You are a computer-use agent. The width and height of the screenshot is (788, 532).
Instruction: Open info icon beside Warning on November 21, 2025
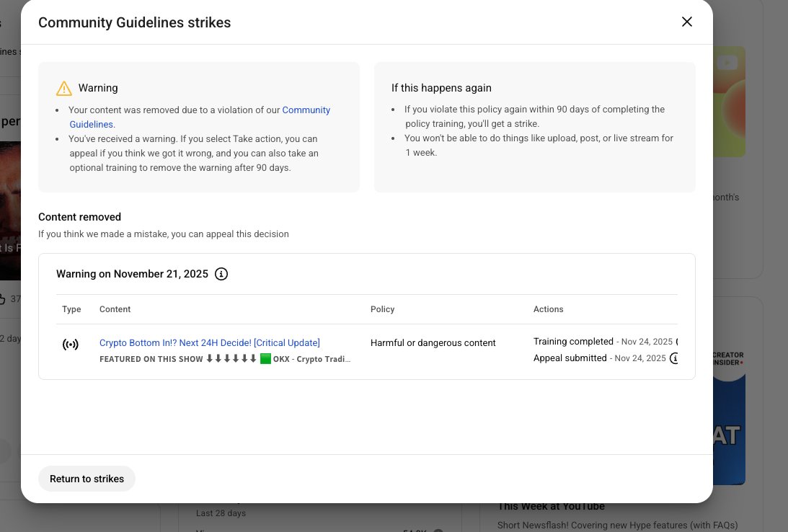point(221,274)
